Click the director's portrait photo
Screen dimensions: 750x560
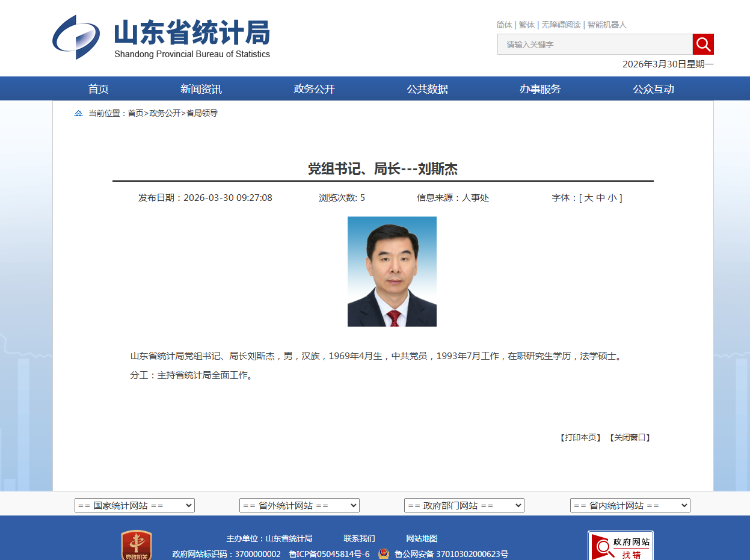point(392,271)
